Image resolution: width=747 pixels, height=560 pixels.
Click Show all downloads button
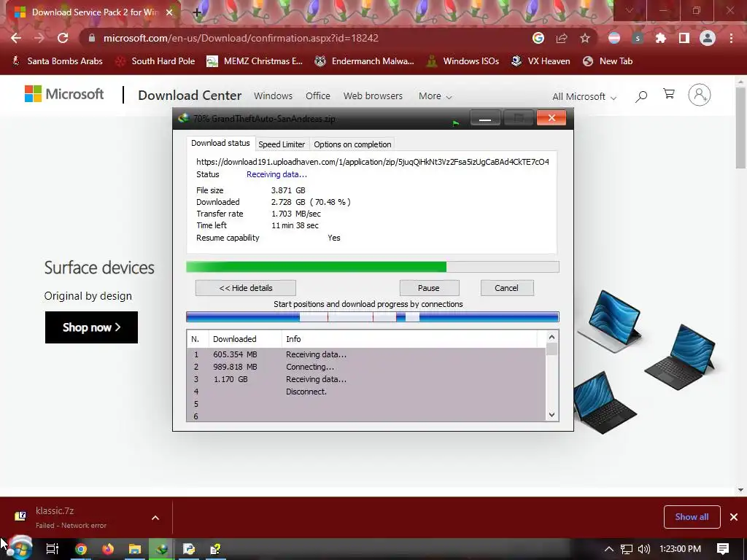[x=692, y=517]
